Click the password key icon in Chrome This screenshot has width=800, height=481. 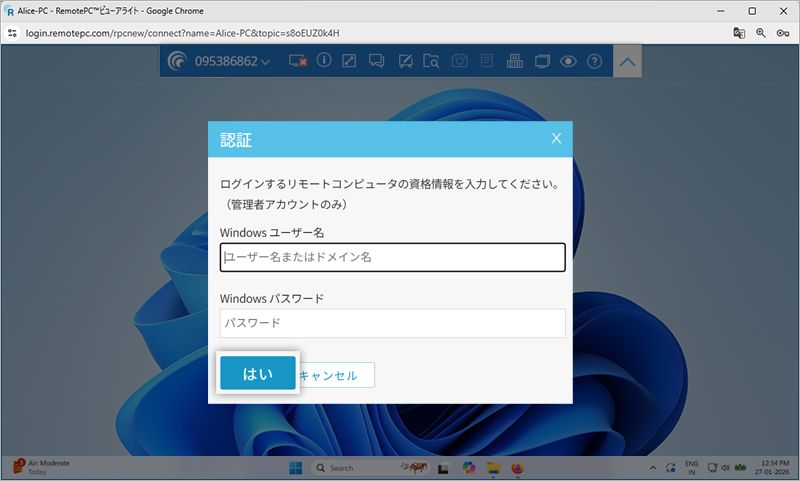(783, 33)
